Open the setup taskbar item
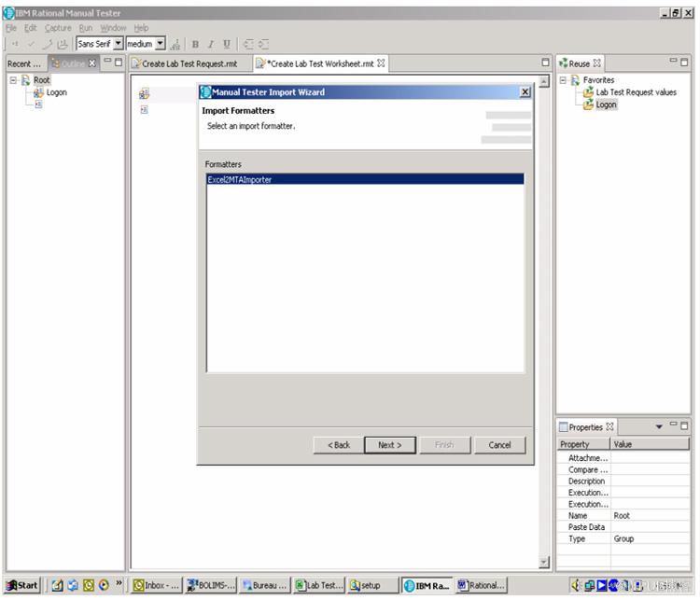The image size is (700, 600). pos(373,585)
